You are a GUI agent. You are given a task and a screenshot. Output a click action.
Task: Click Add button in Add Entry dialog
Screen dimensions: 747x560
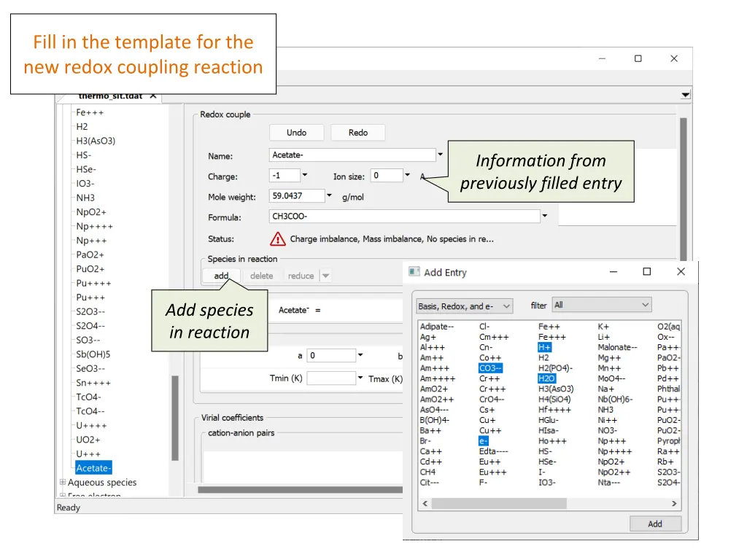pyautogui.click(x=655, y=524)
